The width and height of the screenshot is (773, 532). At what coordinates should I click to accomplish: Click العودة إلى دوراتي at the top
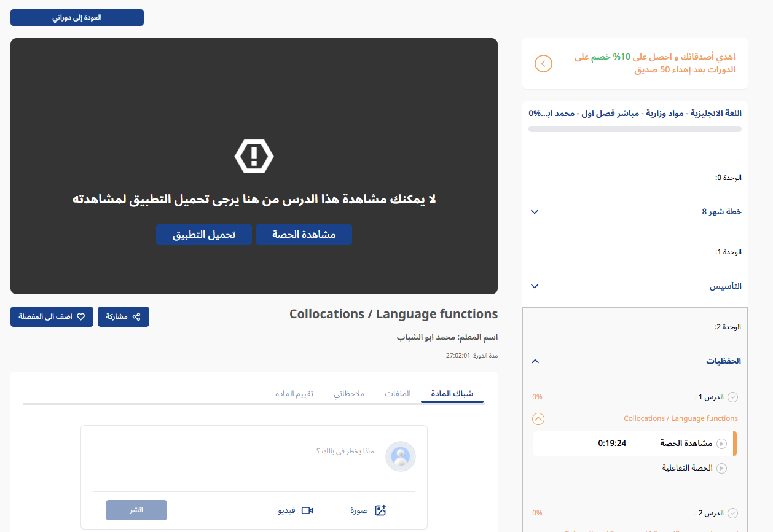pos(76,17)
